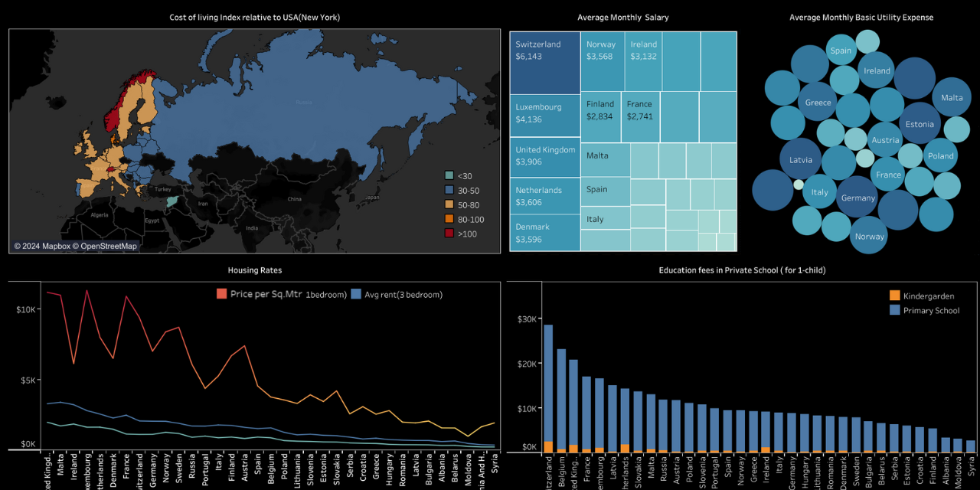Screen dimensions: 980x490
Task: Click the 'Housing Rates' chart title
Action: (254, 270)
